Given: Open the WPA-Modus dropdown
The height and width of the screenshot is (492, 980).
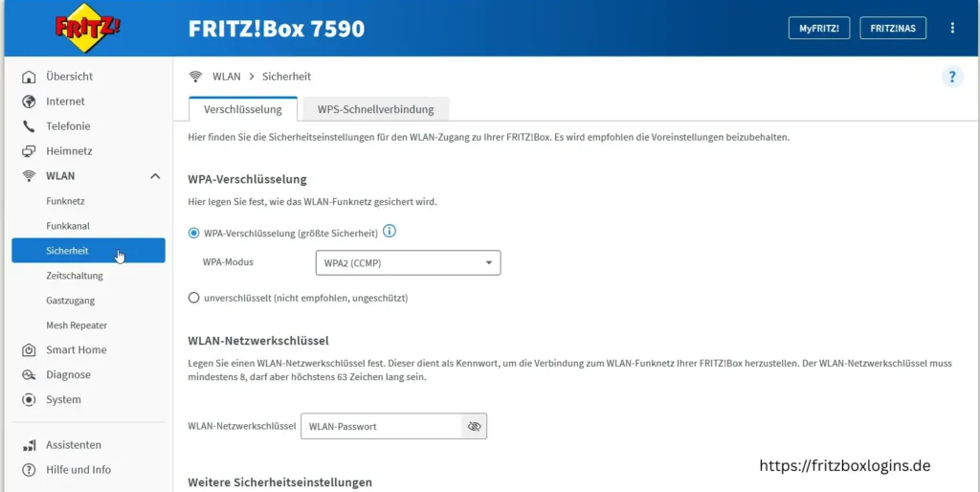Looking at the screenshot, I should [x=408, y=263].
